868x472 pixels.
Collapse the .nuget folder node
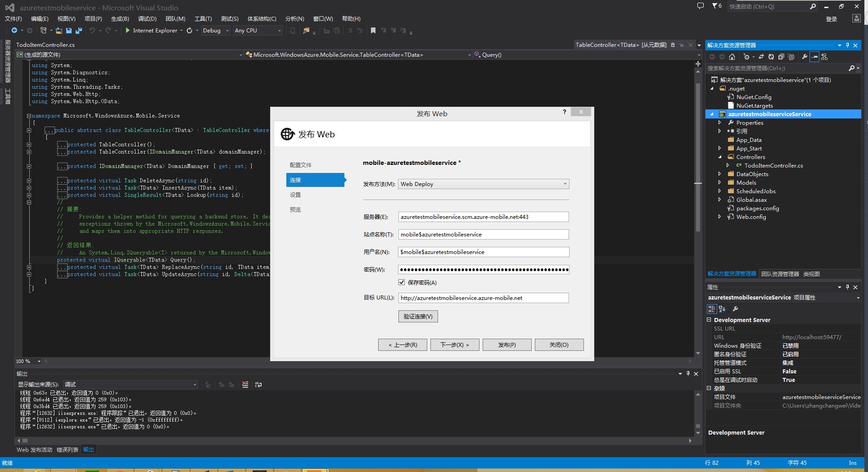[x=712, y=89]
